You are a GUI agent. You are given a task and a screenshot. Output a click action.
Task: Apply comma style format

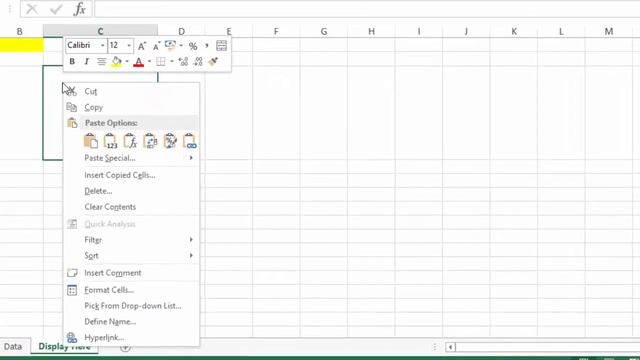pos(207,46)
